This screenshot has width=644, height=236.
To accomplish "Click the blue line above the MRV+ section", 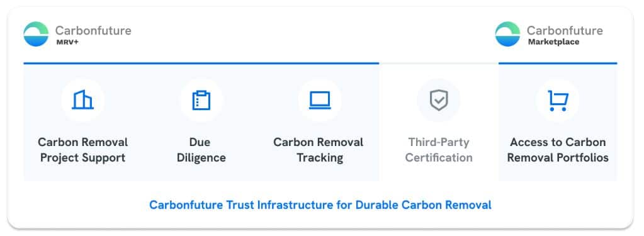I will tap(201, 63).
